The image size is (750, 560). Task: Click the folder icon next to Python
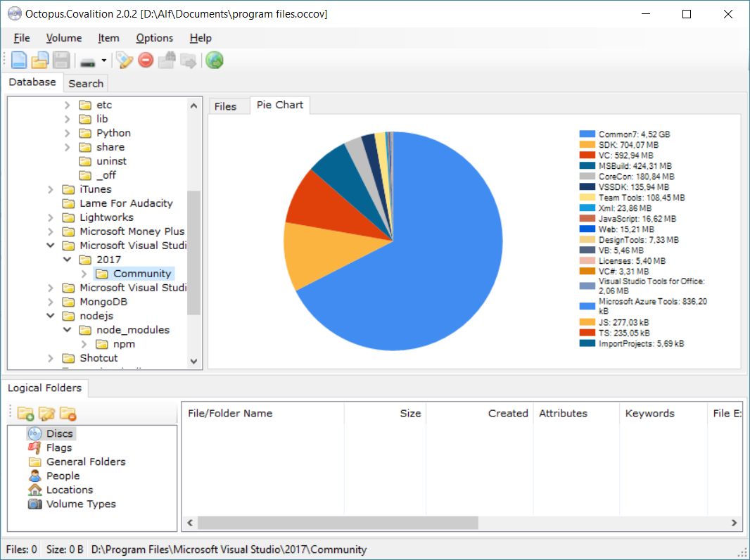click(85, 133)
